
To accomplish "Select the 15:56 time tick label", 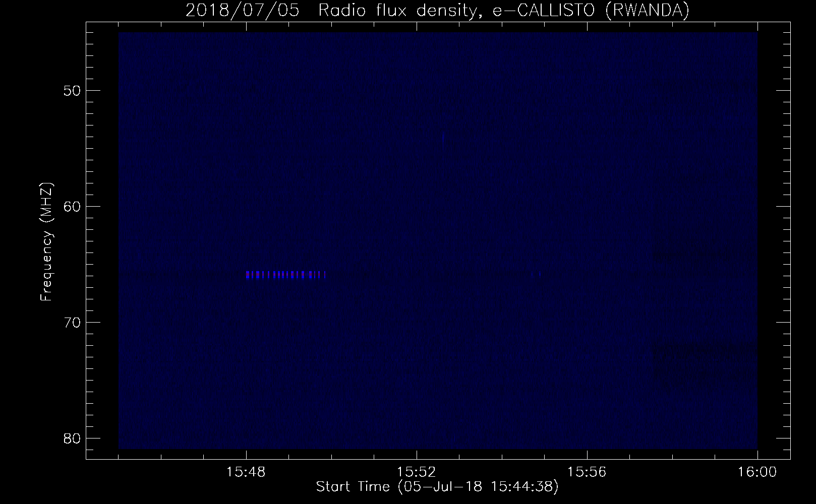I will pyautogui.click(x=587, y=472).
